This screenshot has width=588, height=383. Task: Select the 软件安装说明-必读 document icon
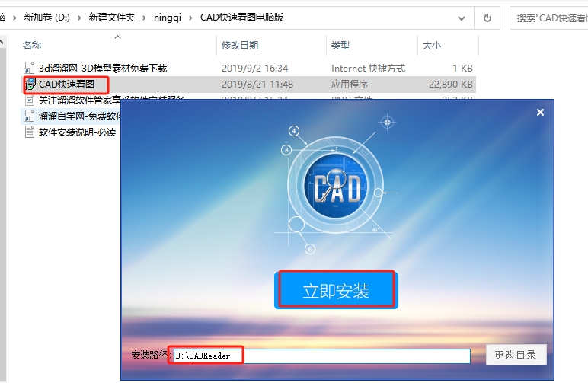coord(30,132)
